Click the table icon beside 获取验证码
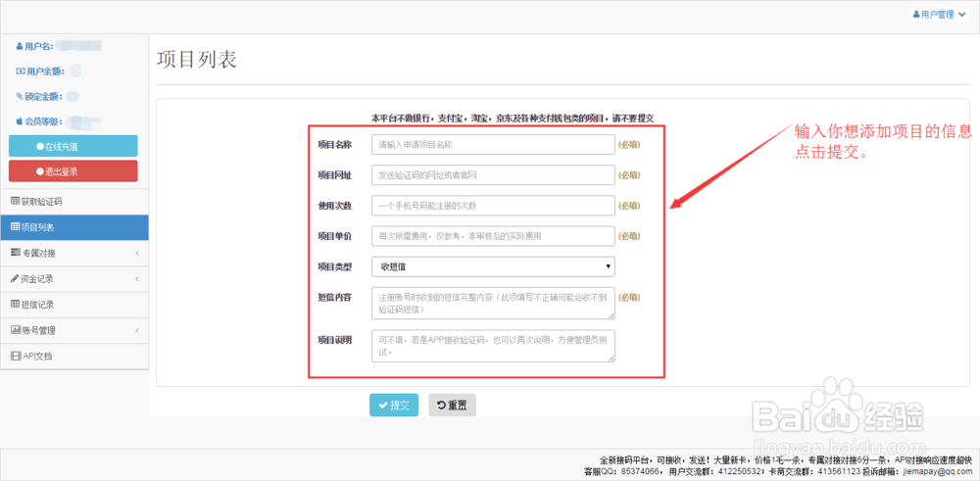The width and height of the screenshot is (980, 481). [15, 201]
